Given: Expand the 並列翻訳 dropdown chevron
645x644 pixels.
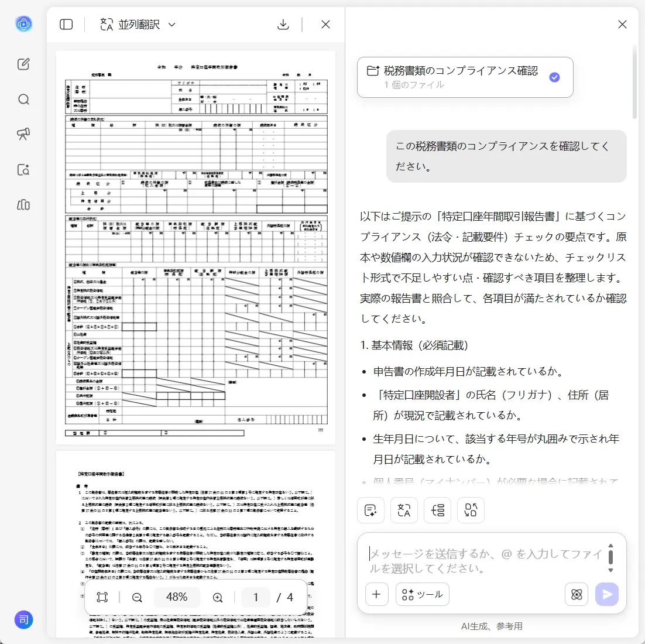Looking at the screenshot, I should pyautogui.click(x=172, y=25).
